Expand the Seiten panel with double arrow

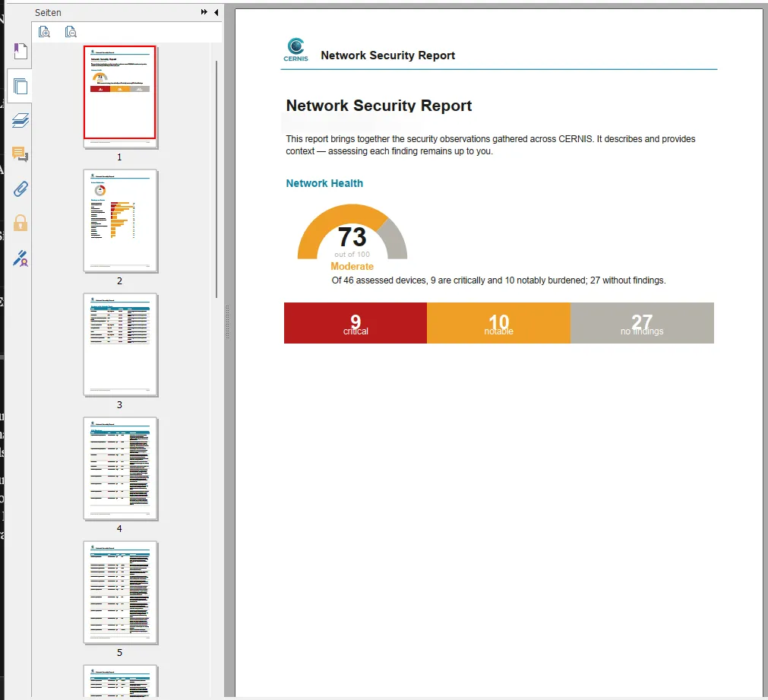[x=204, y=12]
